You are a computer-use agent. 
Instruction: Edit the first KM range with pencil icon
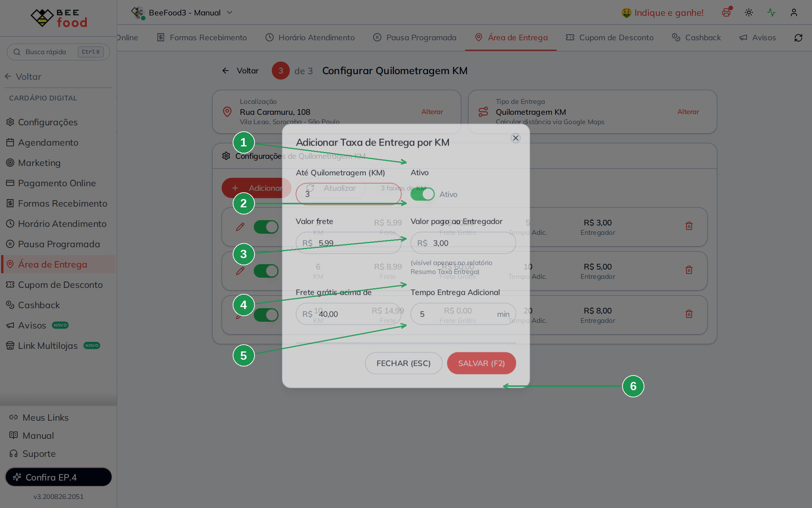pyautogui.click(x=240, y=227)
